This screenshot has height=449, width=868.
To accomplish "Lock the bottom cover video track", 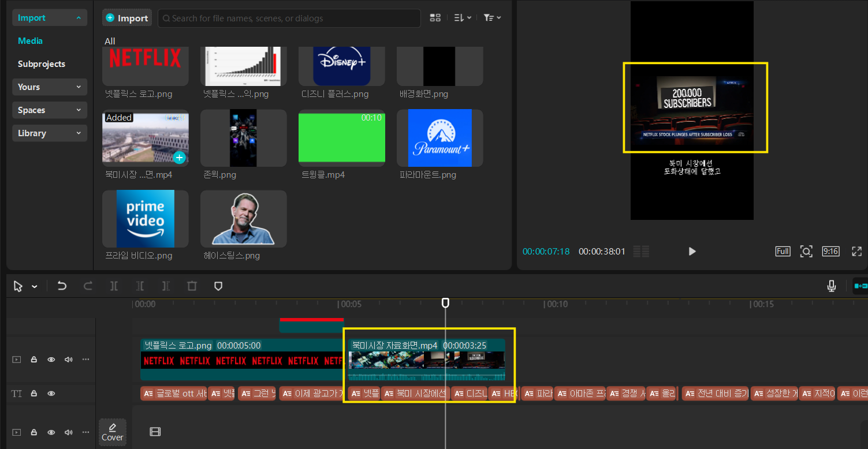I will [34, 432].
